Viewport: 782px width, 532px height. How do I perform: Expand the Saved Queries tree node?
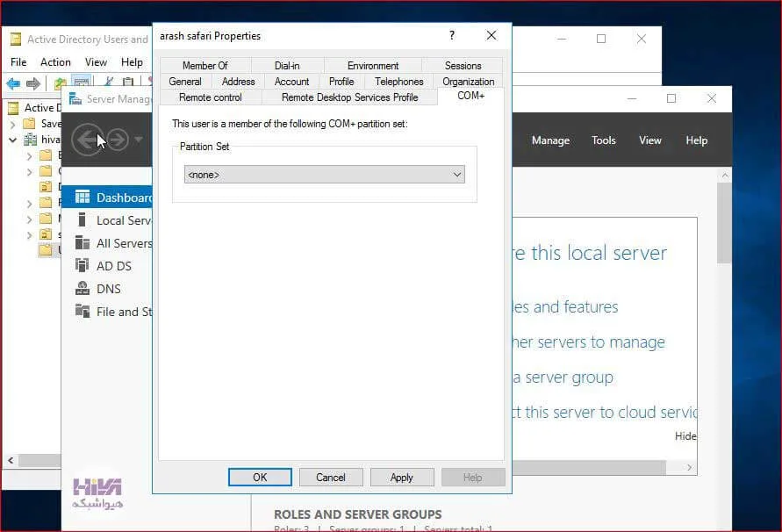(x=13, y=124)
